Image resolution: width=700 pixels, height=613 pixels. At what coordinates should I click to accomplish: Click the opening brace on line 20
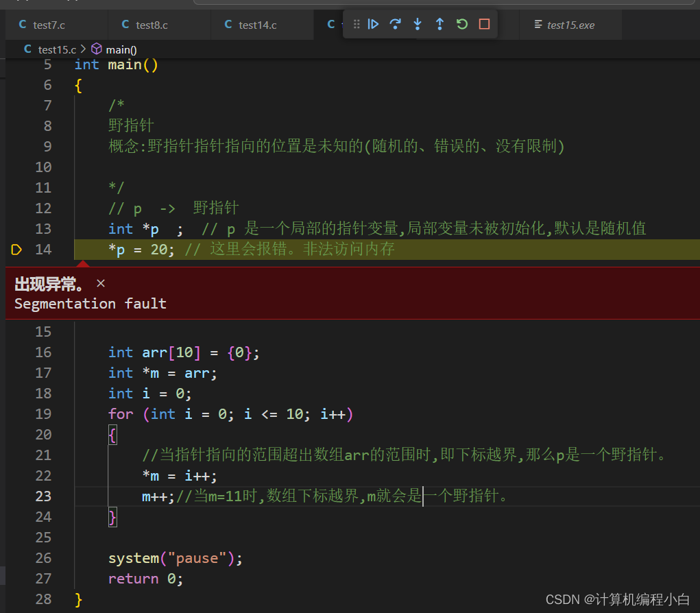click(x=112, y=435)
